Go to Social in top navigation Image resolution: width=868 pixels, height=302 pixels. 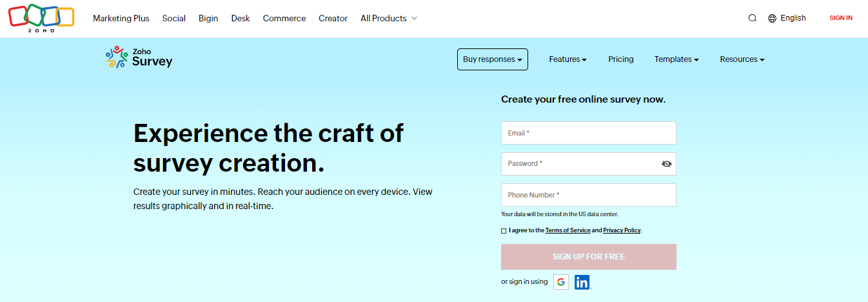click(174, 18)
